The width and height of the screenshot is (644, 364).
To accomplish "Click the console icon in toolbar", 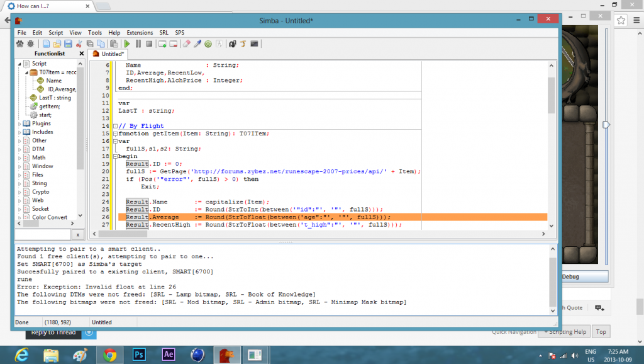I will tap(254, 44).
